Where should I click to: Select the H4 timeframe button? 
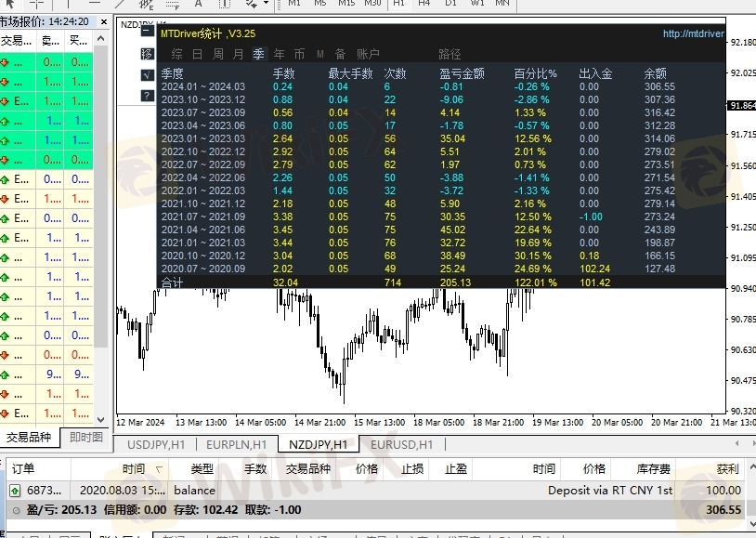[x=424, y=4]
